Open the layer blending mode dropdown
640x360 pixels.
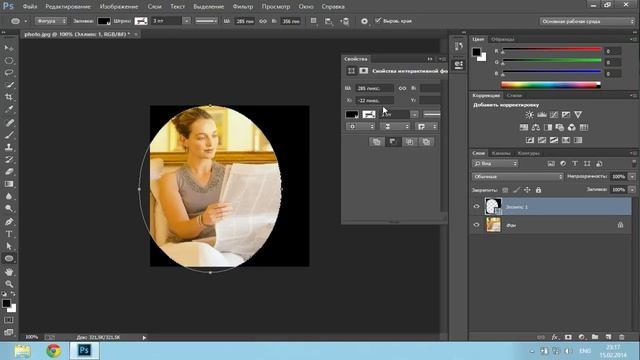tap(517, 177)
